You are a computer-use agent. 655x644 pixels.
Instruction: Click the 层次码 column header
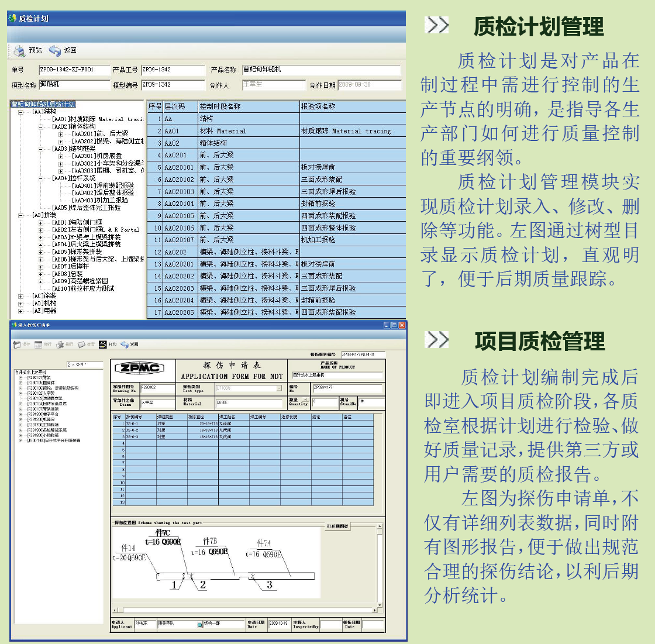[174, 106]
